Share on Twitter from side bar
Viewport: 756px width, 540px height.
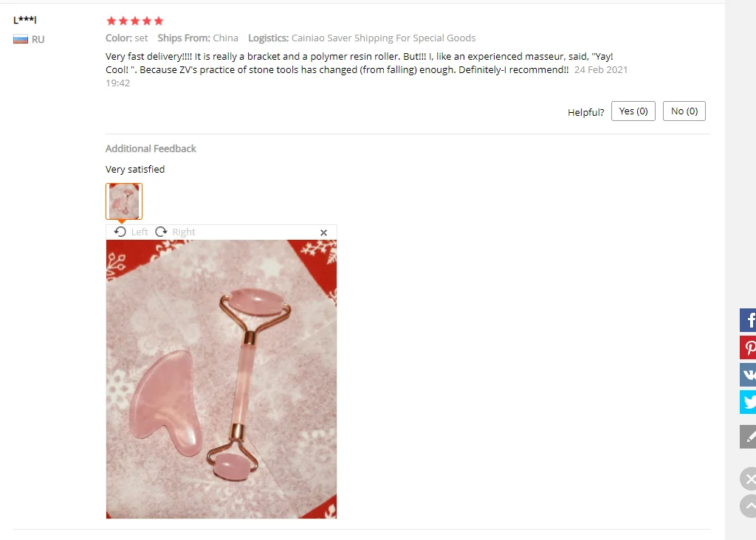pyautogui.click(x=748, y=402)
